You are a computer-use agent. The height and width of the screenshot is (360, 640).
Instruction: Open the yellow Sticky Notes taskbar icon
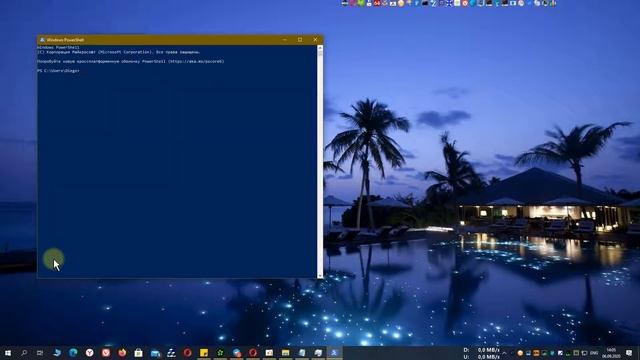[204, 352]
